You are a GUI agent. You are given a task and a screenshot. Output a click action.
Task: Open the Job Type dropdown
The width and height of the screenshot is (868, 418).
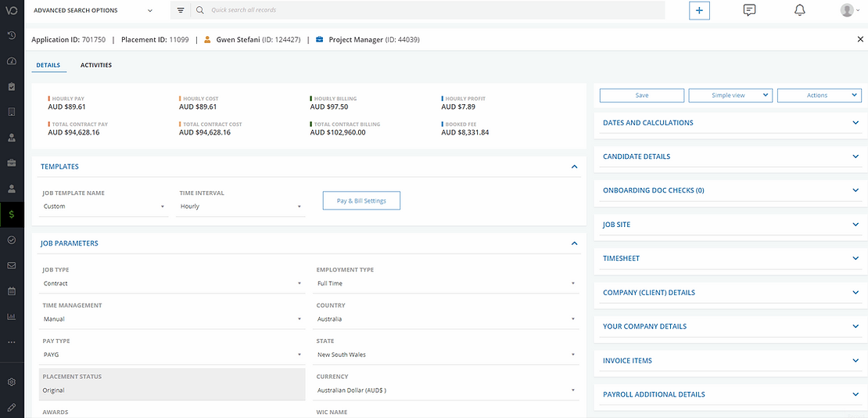[172, 283]
